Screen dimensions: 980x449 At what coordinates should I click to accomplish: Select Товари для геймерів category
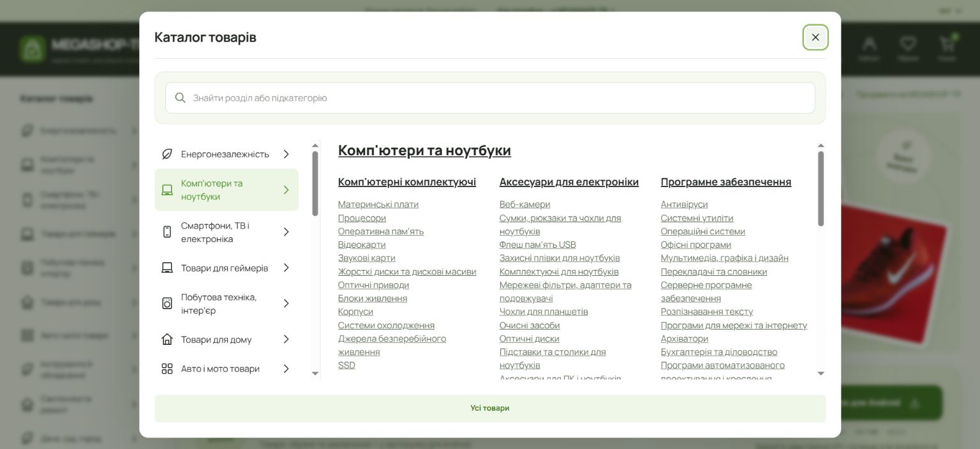226,268
